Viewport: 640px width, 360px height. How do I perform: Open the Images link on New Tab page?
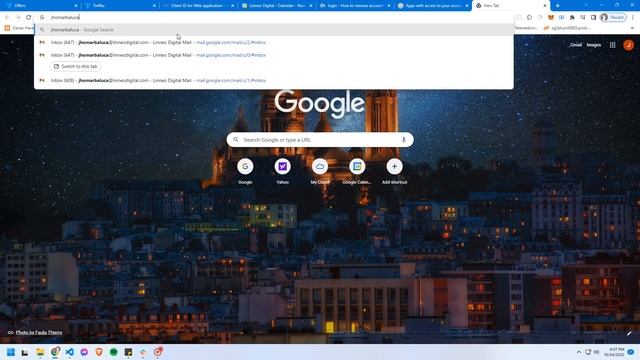(x=593, y=45)
